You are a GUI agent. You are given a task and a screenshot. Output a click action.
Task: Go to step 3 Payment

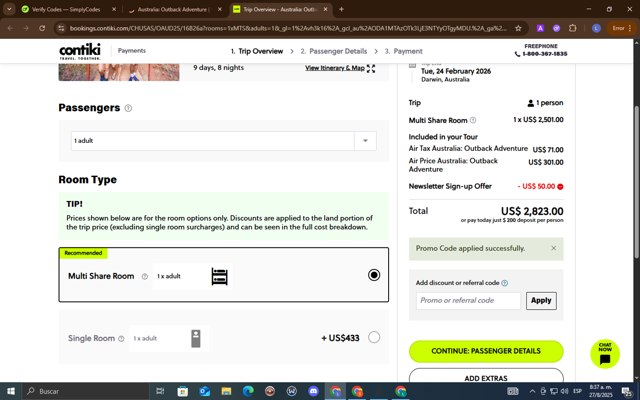pyautogui.click(x=404, y=51)
